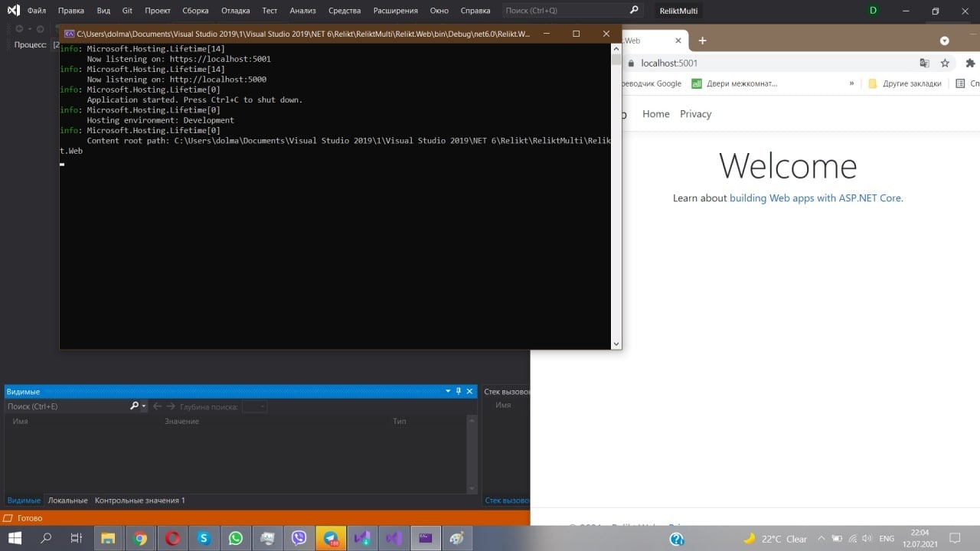Open the Видимые panel window options dropdown
Screen dimensions: 980x551
coord(448,391)
